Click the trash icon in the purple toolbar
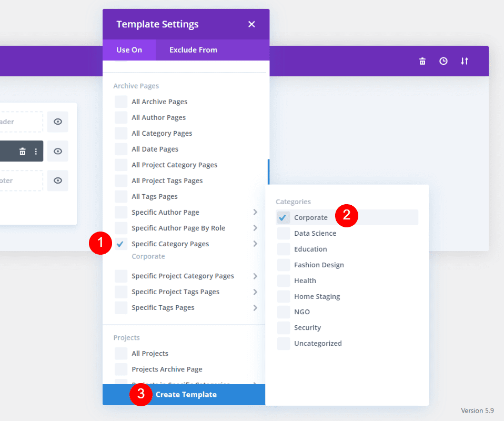Image resolution: width=504 pixels, height=421 pixels. (422, 61)
